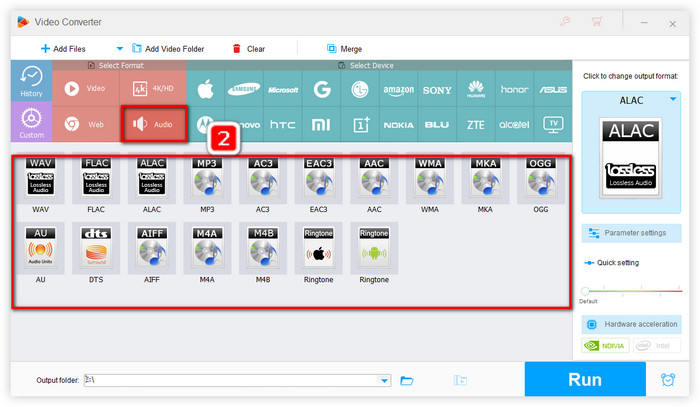The image size is (700, 407).
Task: Open Samsung device presets
Action: click(244, 89)
